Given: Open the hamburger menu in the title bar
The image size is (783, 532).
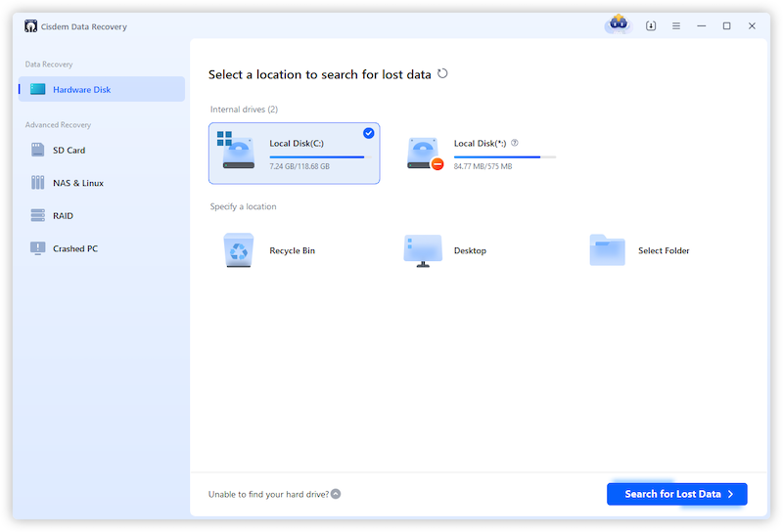Looking at the screenshot, I should point(676,26).
